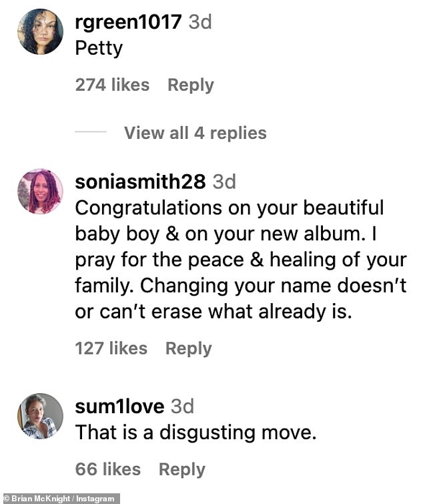The image size is (423, 504).
Task: Click the sum1love username
Action: 119,407
